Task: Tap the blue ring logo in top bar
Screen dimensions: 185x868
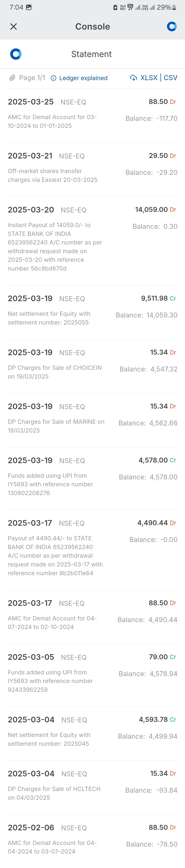Action: click(172, 27)
